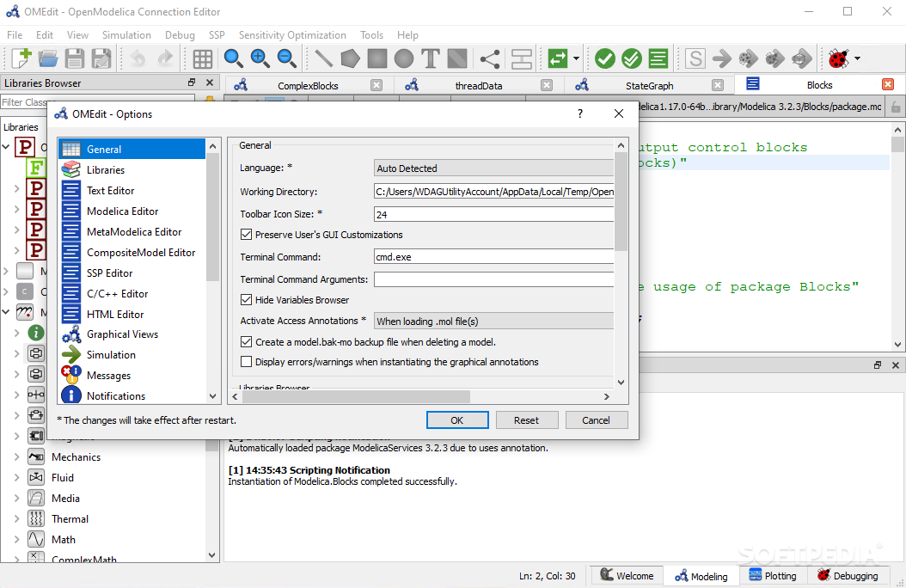Select the Polygon shape tool
This screenshot has width=906, height=588.
coord(350,58)
